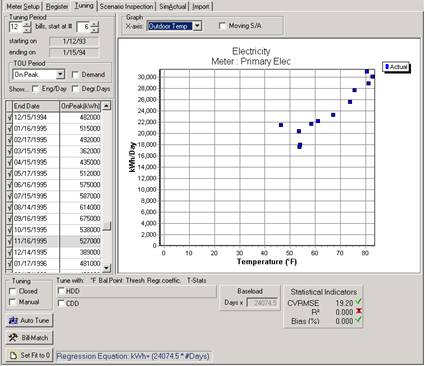Tick the CDD tuning checkbox
The height and width of the screenshot is (366, 425).
(61, 303)
